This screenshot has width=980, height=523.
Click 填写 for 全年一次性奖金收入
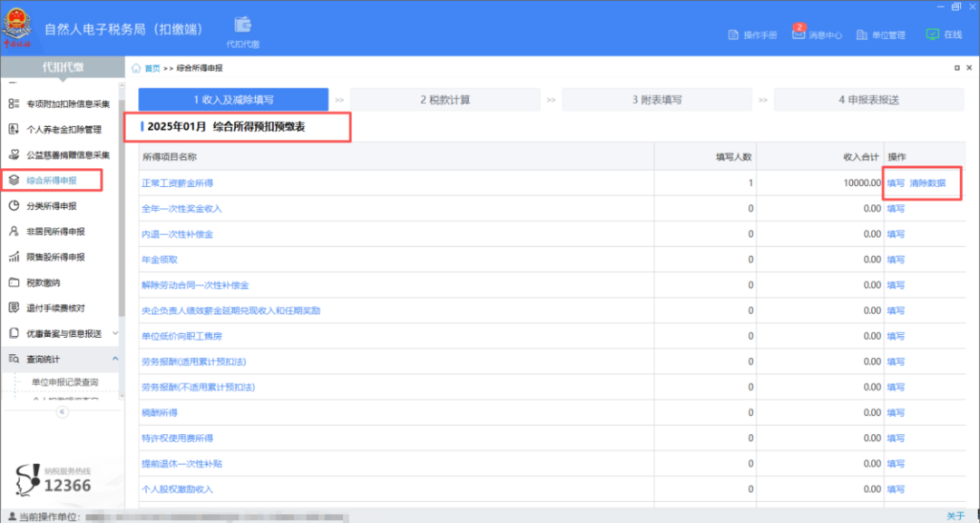(896, 209)
